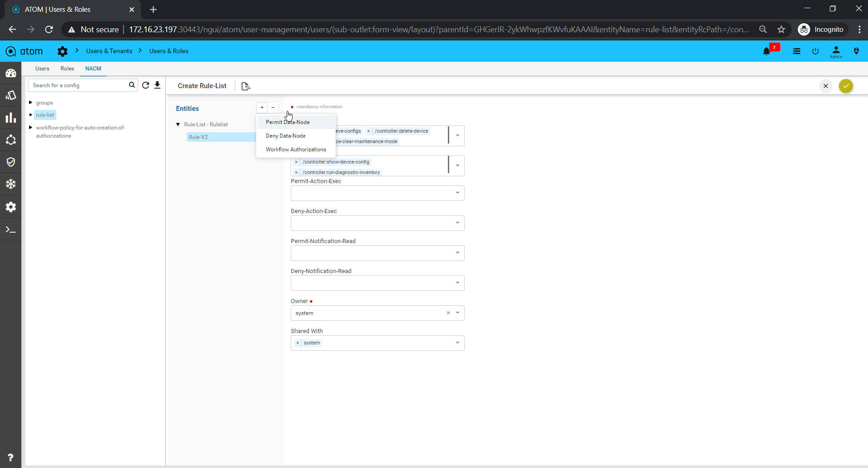
Task: Choose Workflow Authorizations from the menu
Action: pos(296,149)
